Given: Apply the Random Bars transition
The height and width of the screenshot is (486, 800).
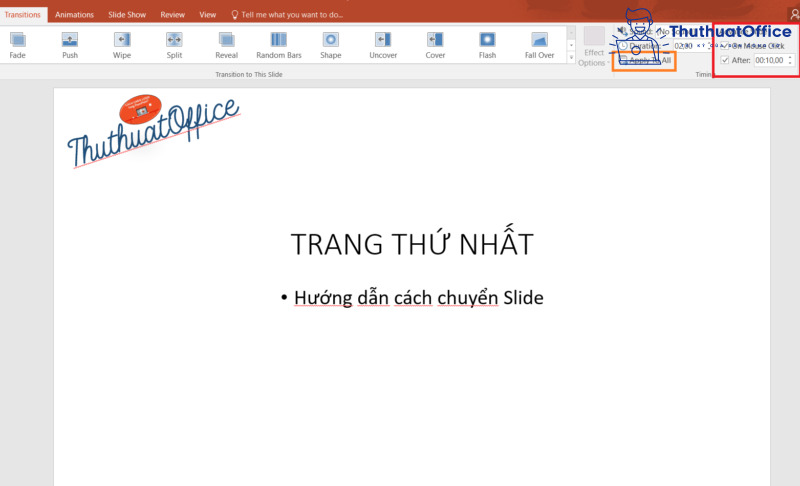Looking at the screenshot, I should coord(279,45).
